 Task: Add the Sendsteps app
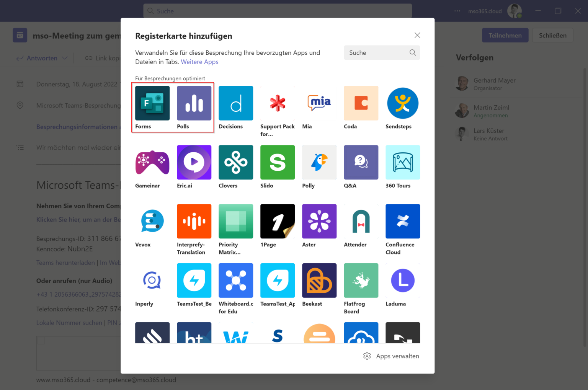click(402, 103)
